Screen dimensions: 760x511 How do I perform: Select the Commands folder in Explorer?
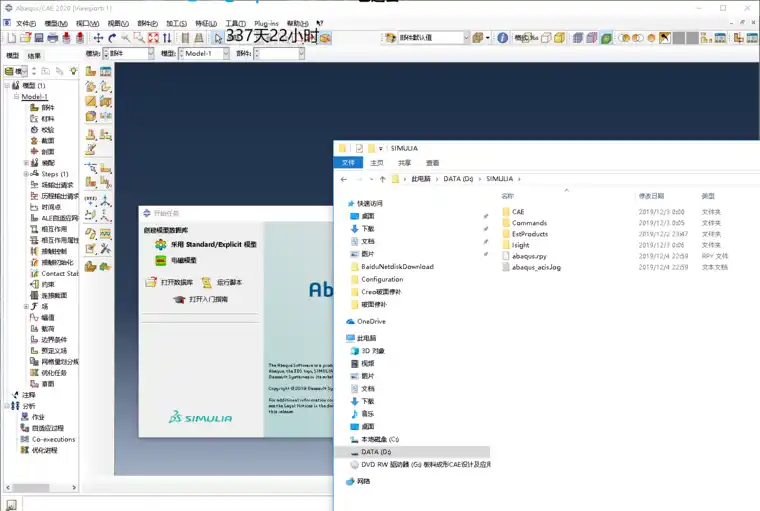[524, 223]
